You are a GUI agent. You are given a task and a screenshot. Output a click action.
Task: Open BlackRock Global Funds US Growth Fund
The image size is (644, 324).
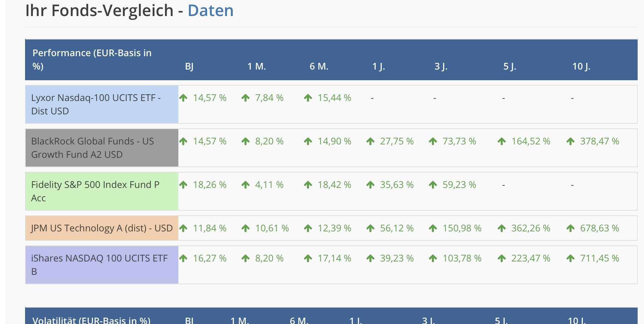pos(93,148)
